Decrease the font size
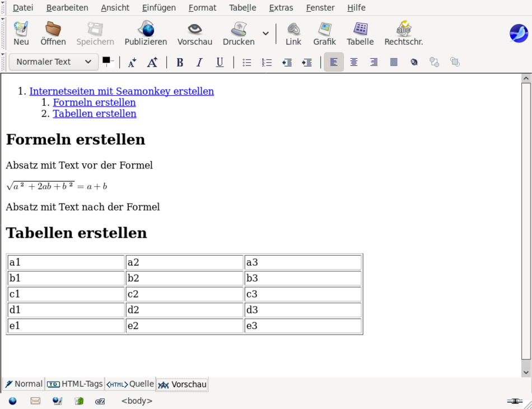Screen dimensions: 532x409 click(132, 62)
